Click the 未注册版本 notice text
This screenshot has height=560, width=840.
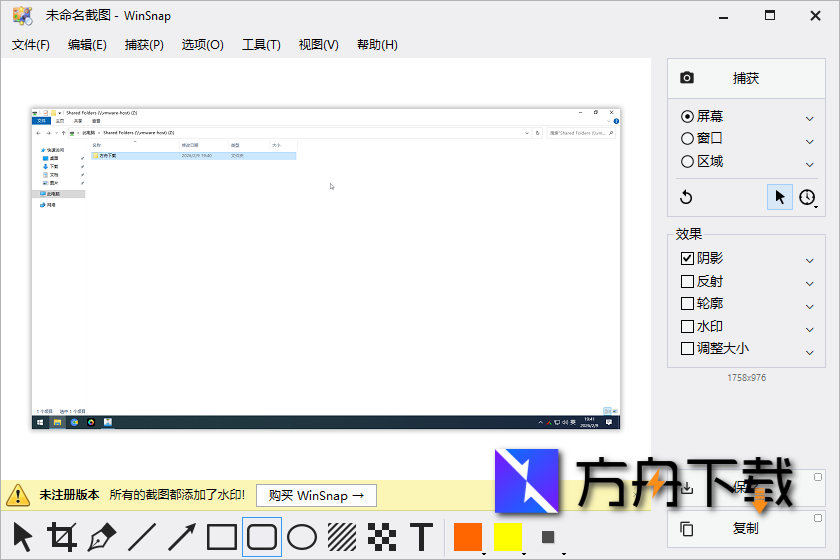[69, 495]
